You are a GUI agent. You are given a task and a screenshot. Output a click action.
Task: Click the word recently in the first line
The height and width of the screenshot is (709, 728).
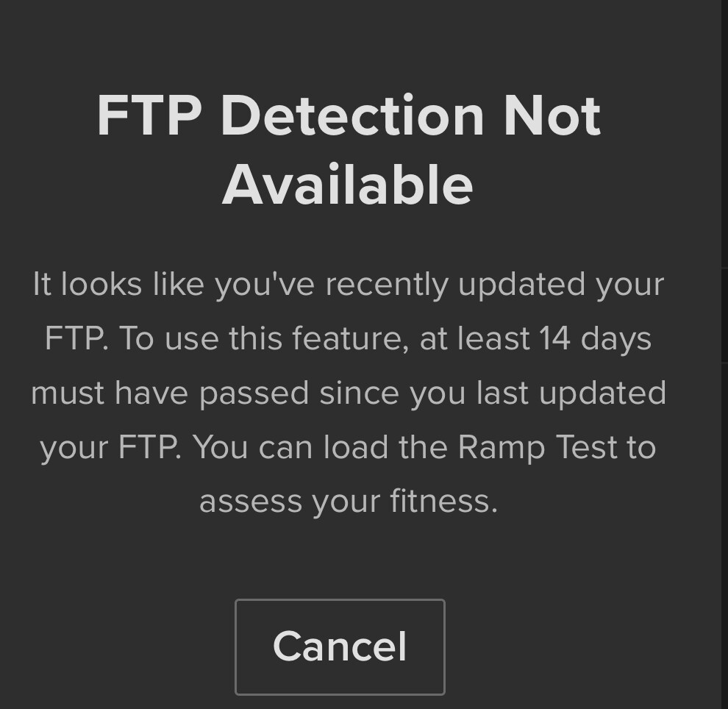click(x=386, y=285)
